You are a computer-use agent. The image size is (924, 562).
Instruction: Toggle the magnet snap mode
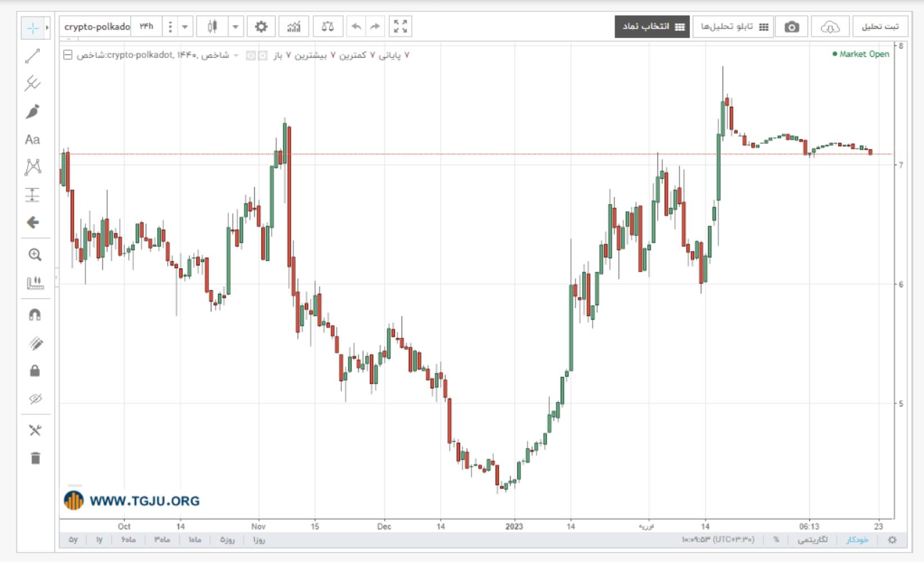pos(35,315)
